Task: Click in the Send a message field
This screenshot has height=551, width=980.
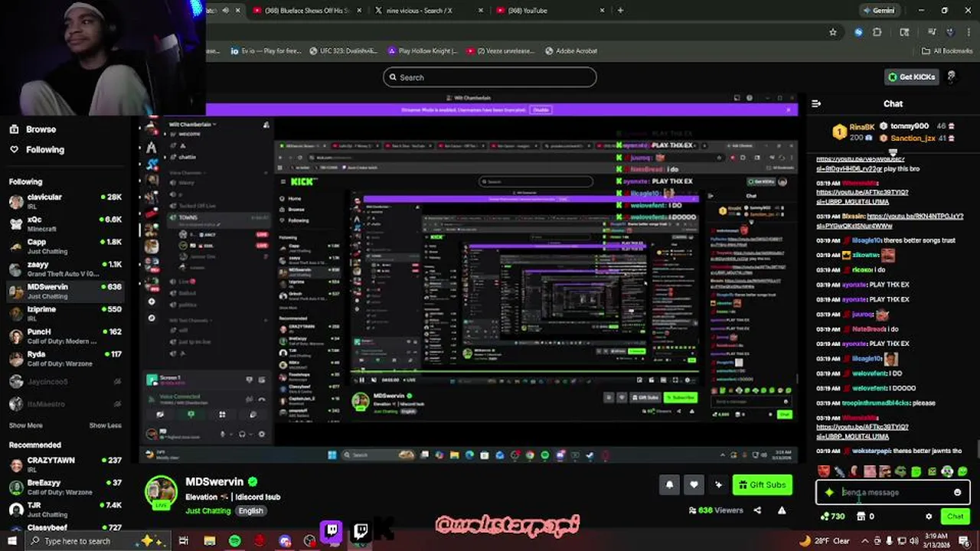Action: (x=894, y=493)
